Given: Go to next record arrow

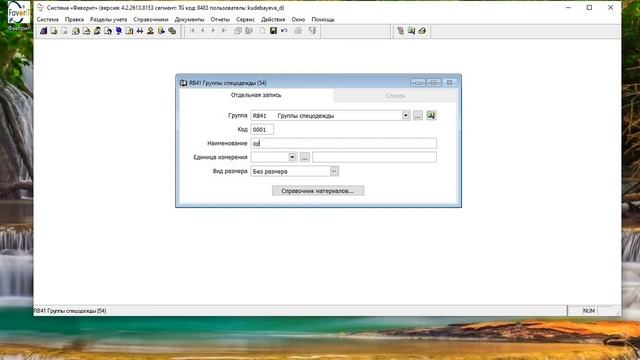Looking at the screenshot, I should (x=213, y=31).
